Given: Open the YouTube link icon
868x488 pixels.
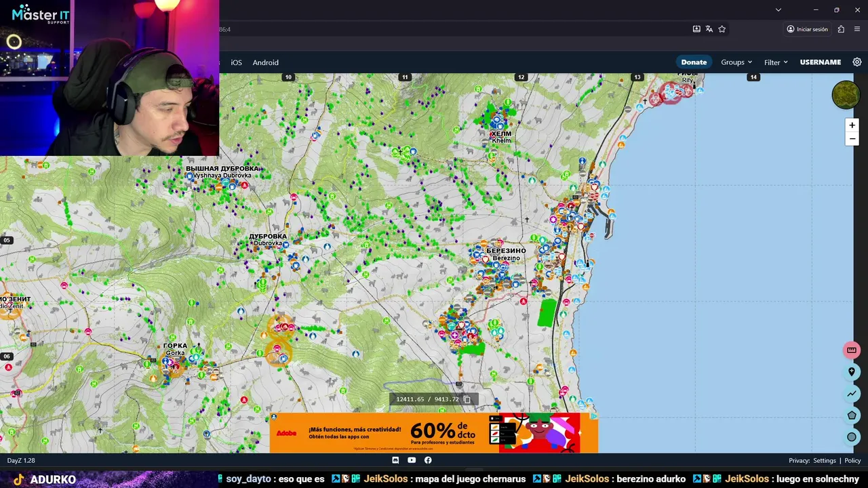Looking at the screenshot, I should [x=412, y=460].
